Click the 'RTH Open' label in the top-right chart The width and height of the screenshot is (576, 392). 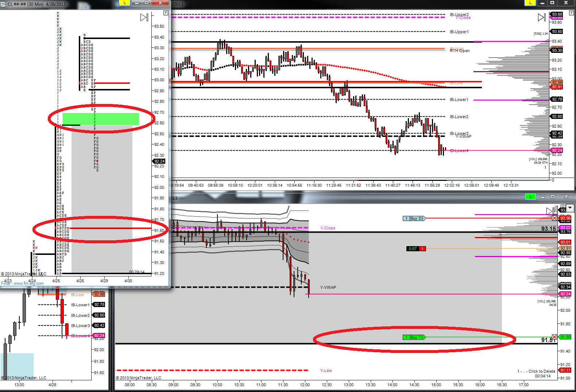pyautogui.click(x=460, y=51)
